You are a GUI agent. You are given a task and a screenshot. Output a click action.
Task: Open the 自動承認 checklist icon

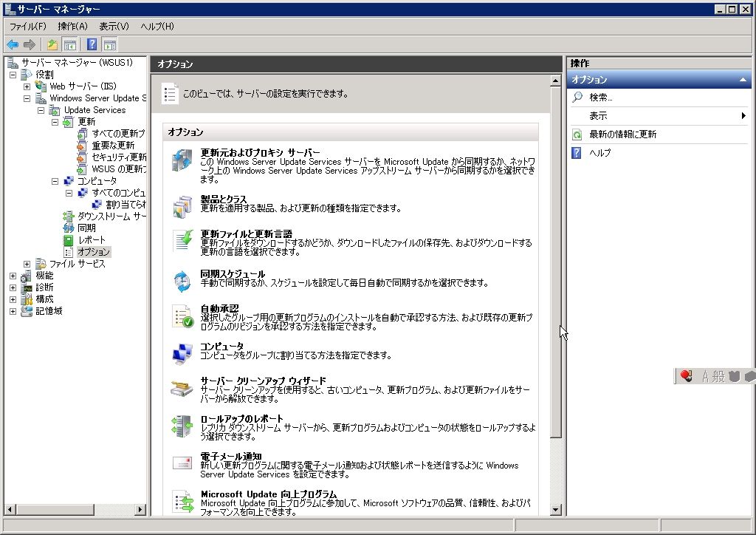click(x=182, y=316)
